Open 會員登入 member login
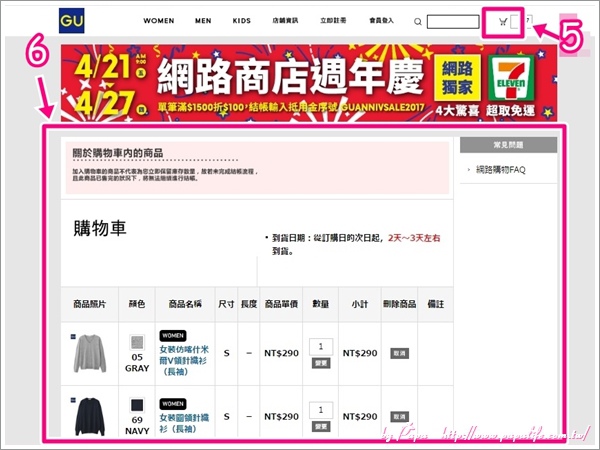This screenshot has width=600, height=450. (382, 20)
